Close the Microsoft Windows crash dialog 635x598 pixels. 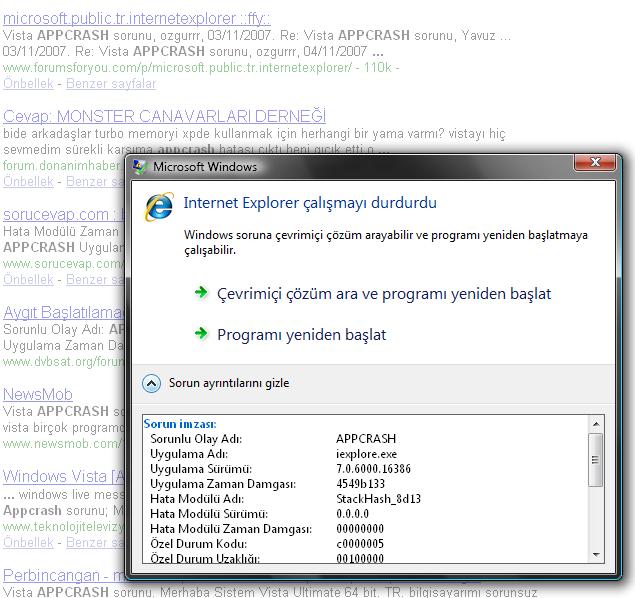point(595,162)
